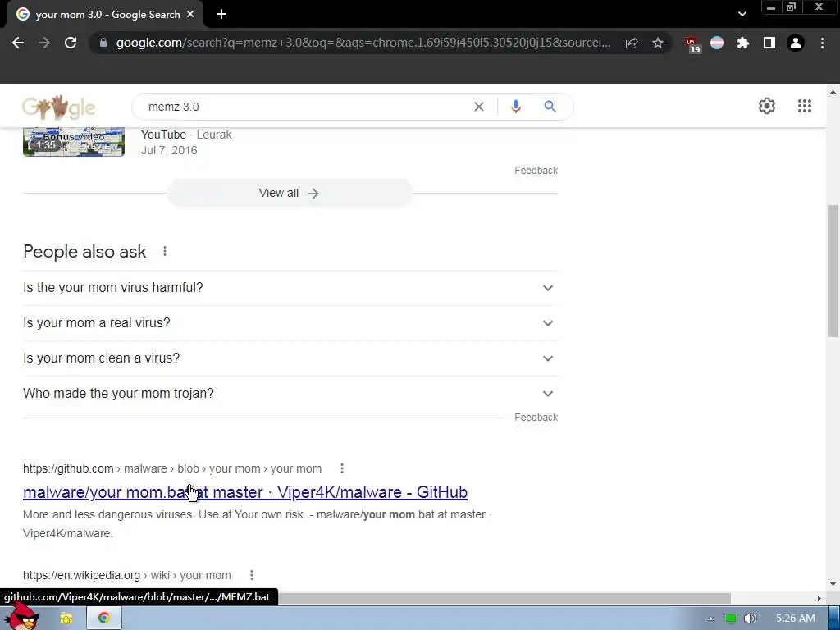Open the volume speaker control
The image size is (840, 630).
750,619
